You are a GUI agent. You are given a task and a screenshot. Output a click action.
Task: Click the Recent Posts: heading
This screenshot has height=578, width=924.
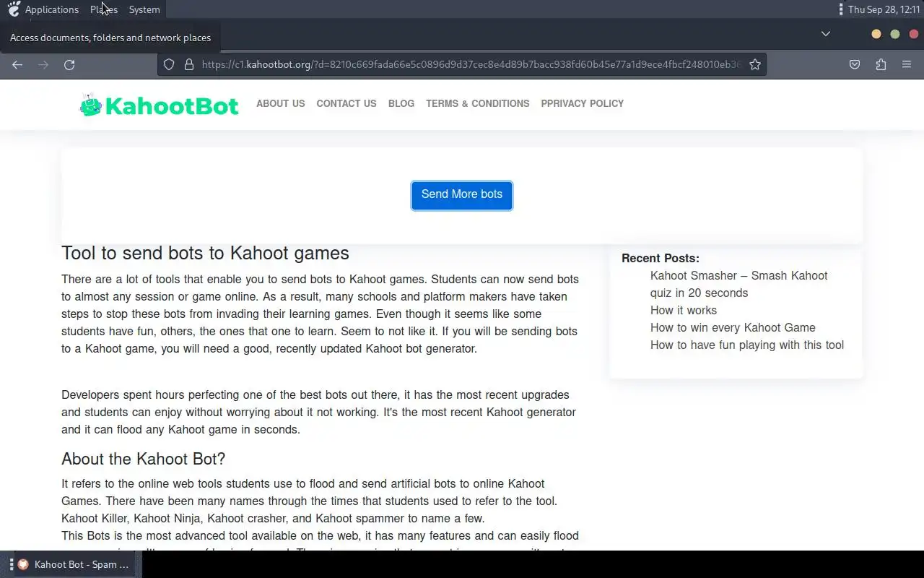661,258
